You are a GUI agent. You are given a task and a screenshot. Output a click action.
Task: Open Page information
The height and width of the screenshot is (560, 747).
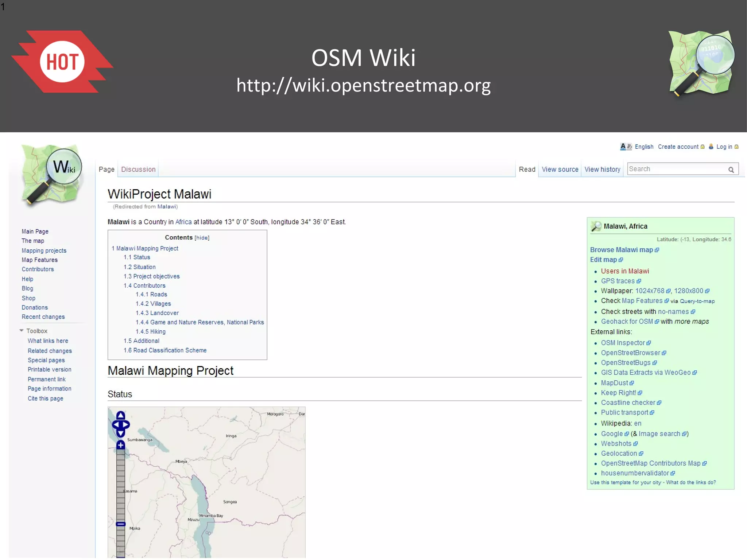50,389
